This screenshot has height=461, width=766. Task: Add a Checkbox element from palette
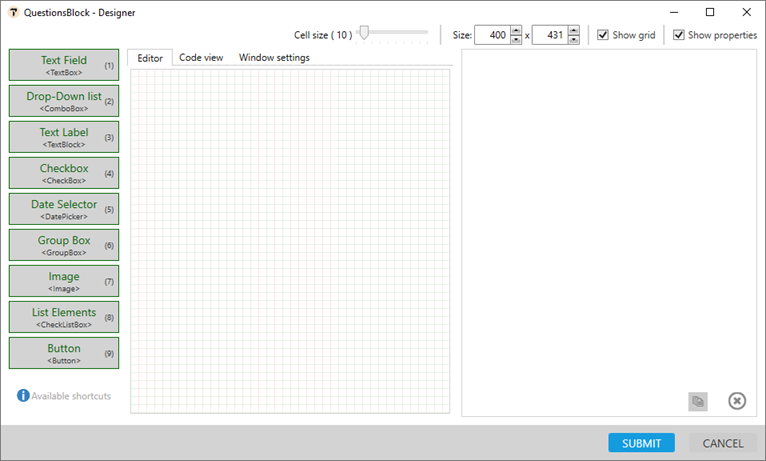(64, 173)
